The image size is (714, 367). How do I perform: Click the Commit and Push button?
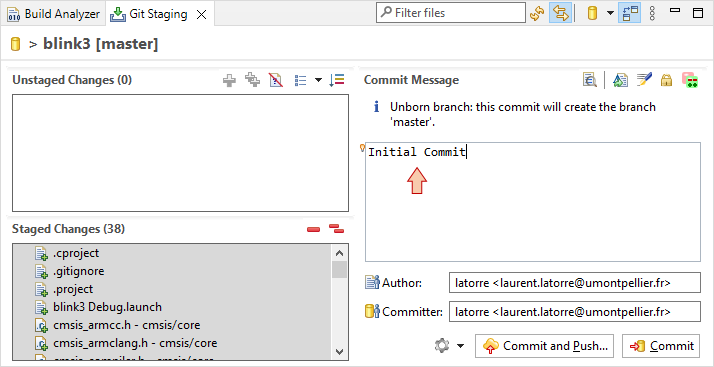(544, 346)
